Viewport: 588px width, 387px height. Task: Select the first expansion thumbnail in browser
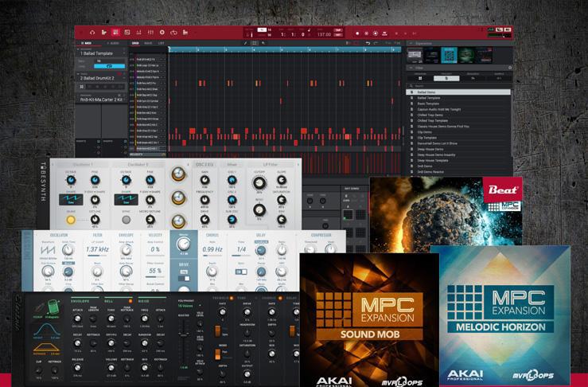[x=415, y=56]
